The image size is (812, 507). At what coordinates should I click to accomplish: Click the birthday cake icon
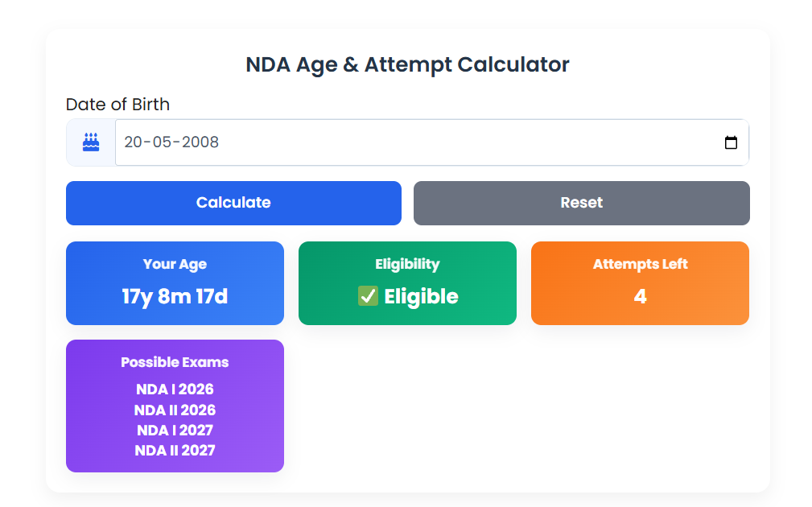tap(91, 142)
